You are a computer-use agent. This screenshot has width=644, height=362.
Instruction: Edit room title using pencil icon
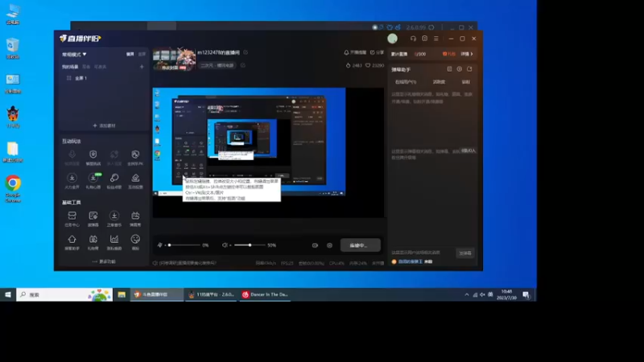click(x=246, y=52)
